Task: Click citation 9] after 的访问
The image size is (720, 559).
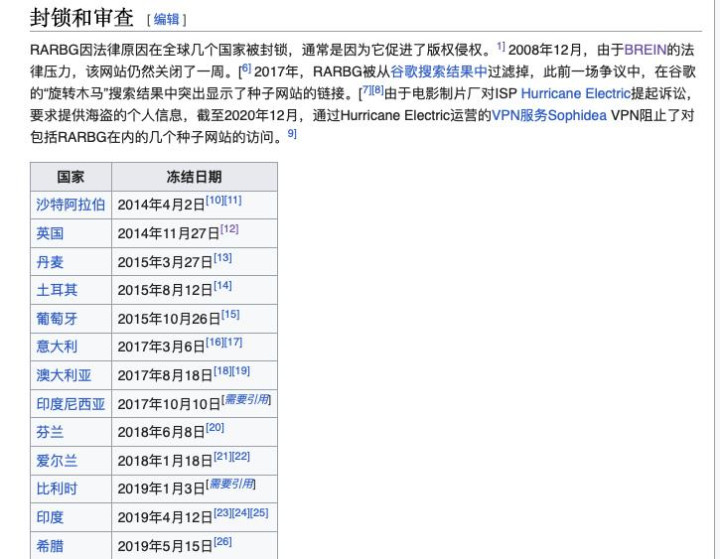Action: [x=292, y=134]
